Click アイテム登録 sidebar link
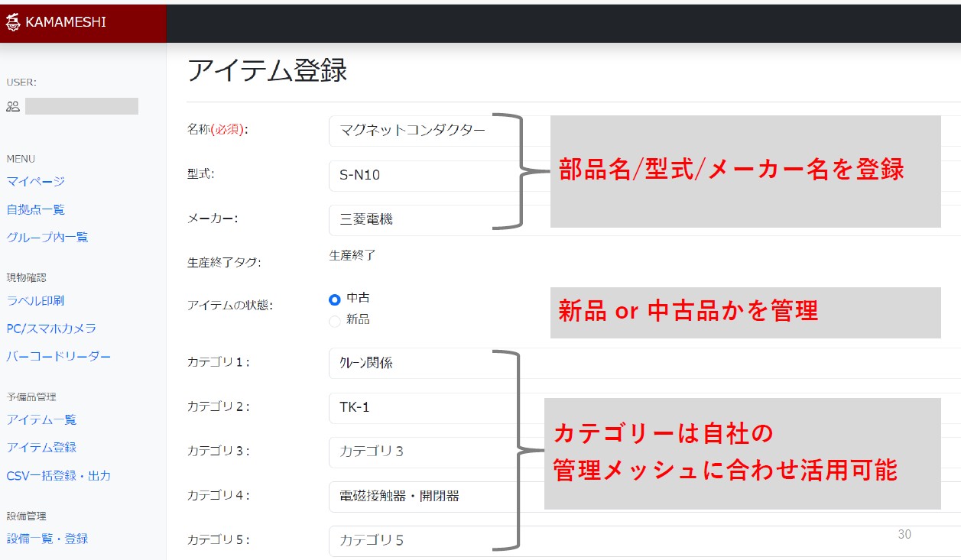Image resolution: width=961 pixels, height=560 pixels. coord(41,447)
